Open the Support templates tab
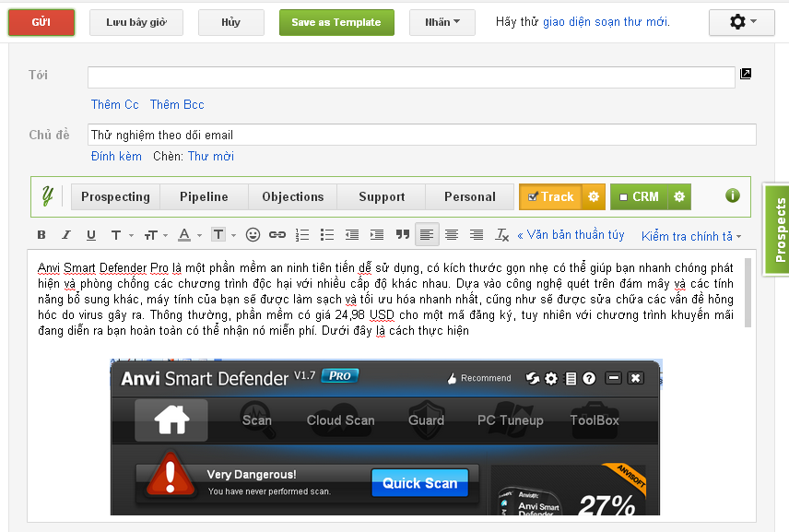This screenshot has width=789, height=532. tap(382, 196)
